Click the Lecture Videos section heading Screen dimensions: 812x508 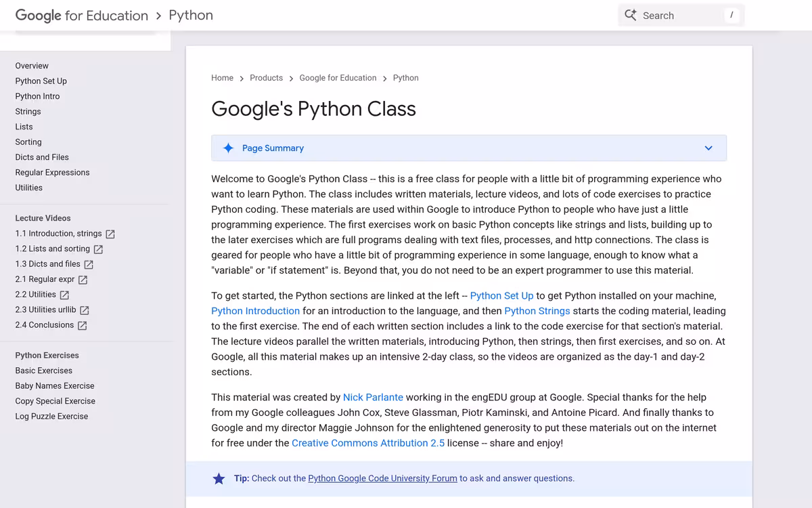pyautogui.click(x=43, y=218)
